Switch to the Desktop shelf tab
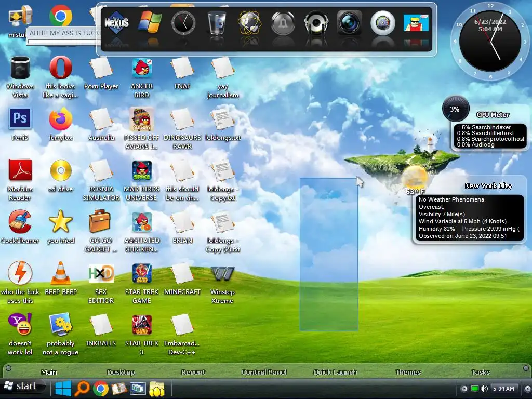532x399 pixels. point(121,372)
